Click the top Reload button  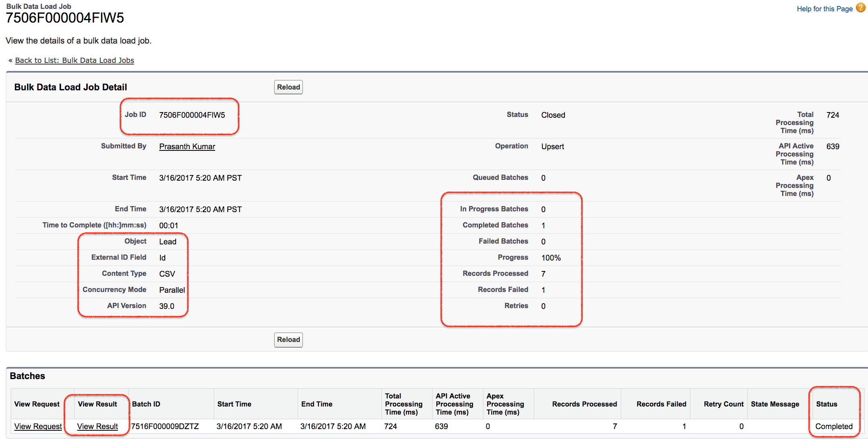point(289,87)
